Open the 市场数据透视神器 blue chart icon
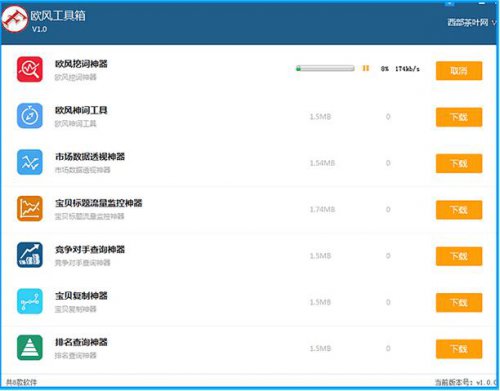Image resolution: width=500 pixels, height=391 pixels. pyautogui.click(x=30, y=162)
